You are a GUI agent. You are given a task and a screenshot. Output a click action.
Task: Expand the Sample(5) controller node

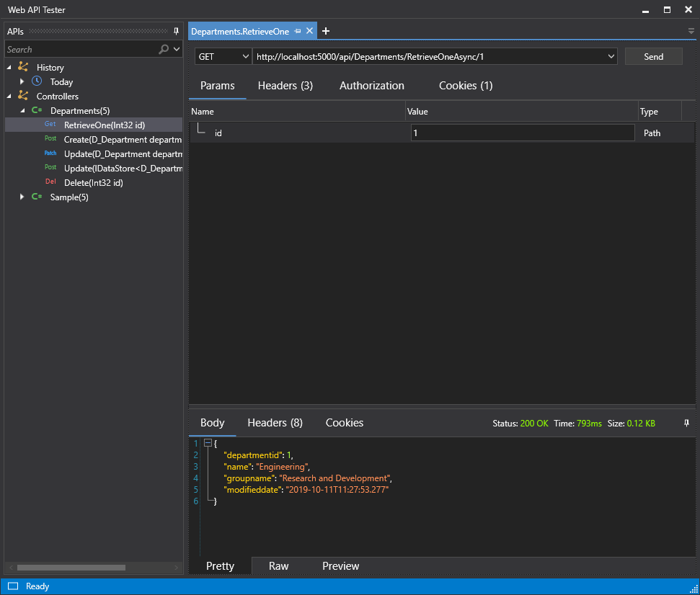point(22,197)
